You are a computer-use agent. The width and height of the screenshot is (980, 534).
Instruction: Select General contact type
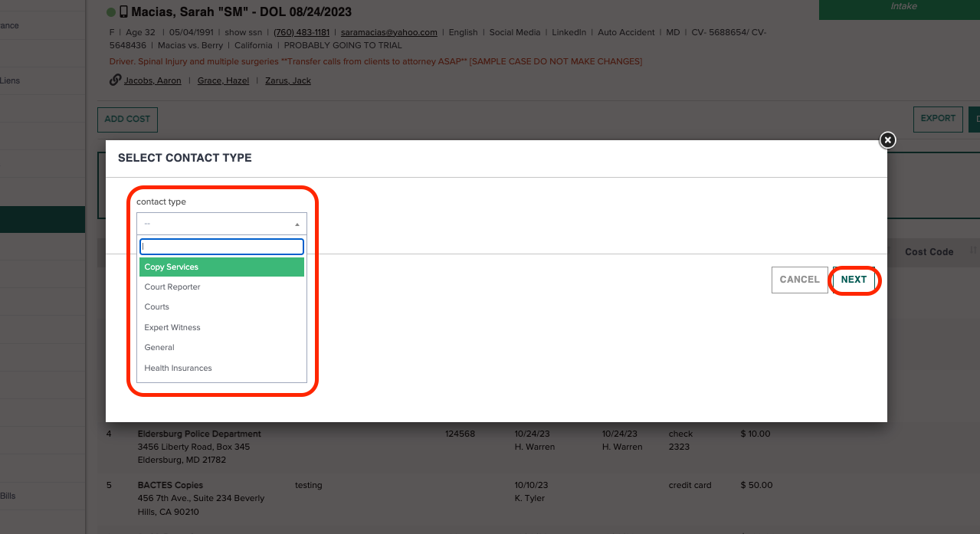click(222, 347)
